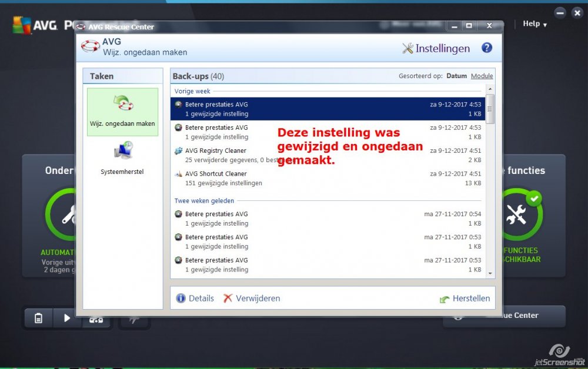This screenshot has width=588, height=369.
Task: Click the Twee weken geleden group header
Action: [x=204, y=201]
